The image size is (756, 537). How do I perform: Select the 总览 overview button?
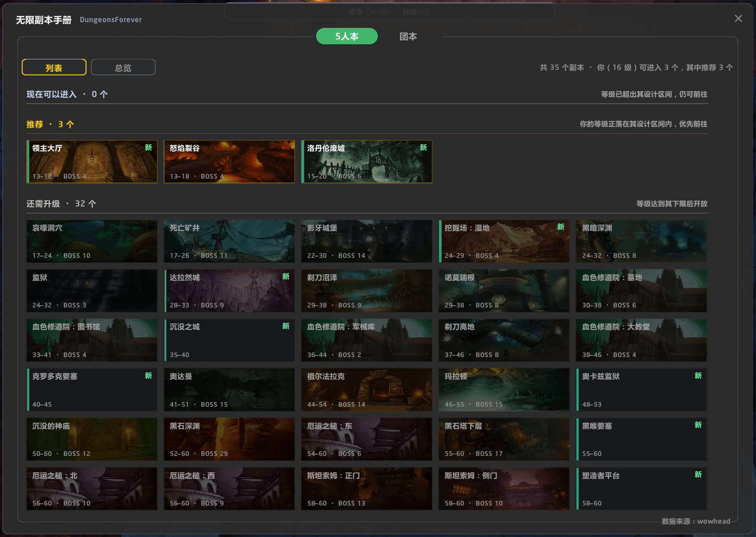(123, 67)
